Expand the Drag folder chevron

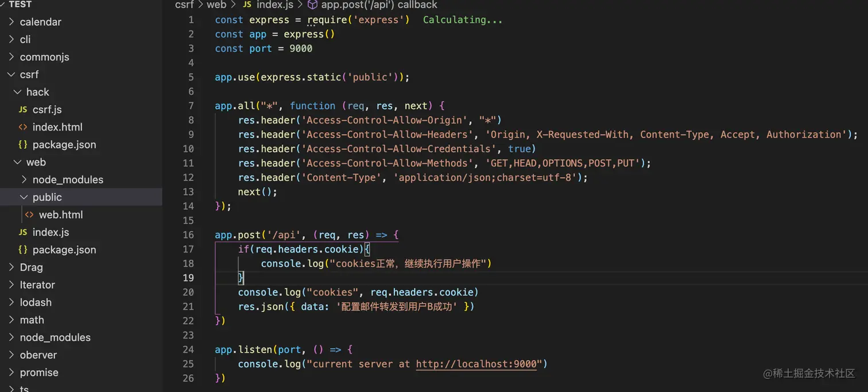coord(11,267)
